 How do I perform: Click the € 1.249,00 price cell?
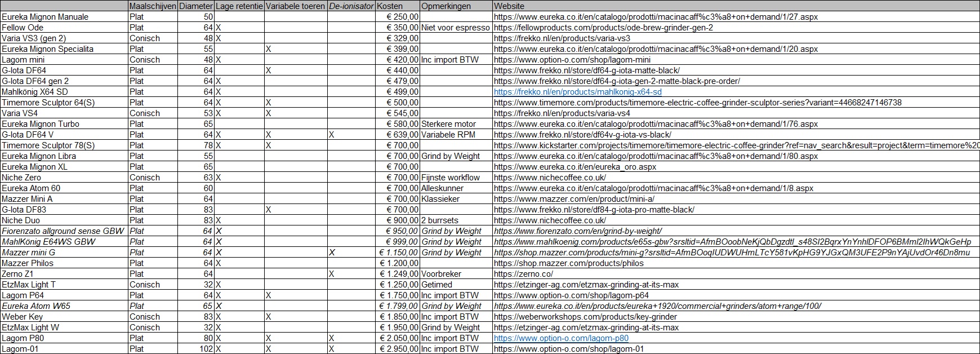(x=398, y=274)
